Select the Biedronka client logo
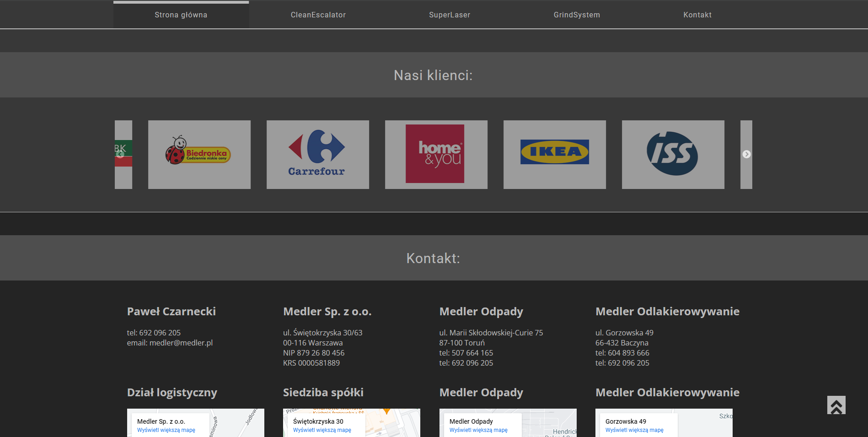868x437 pixels. pyautogui.click(x=199, y=155)
